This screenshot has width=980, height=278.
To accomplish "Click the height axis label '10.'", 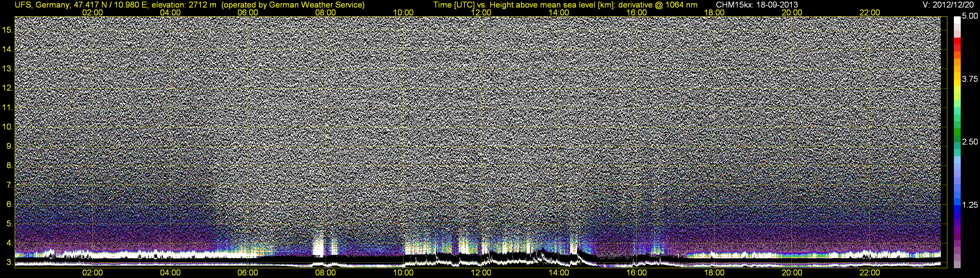I will coord(8,127).
